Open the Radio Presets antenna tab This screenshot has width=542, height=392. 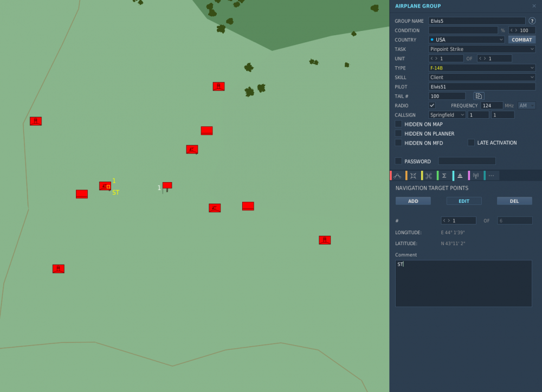point(476,176)
